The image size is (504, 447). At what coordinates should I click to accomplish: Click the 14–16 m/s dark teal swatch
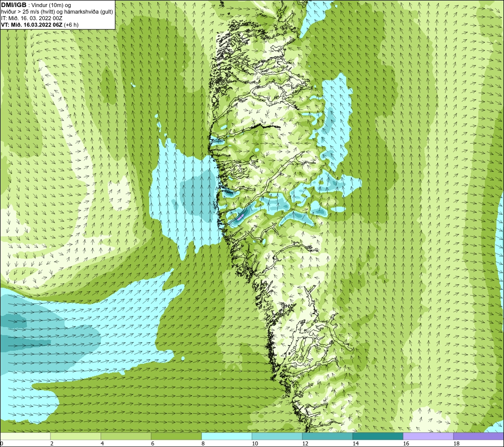click(377, 436)
